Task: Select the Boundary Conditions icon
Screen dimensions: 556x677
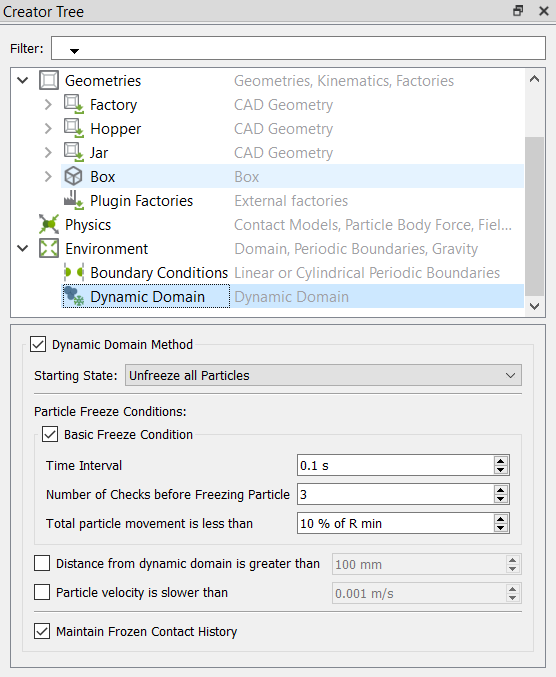Action: click(x=73, y=272)
